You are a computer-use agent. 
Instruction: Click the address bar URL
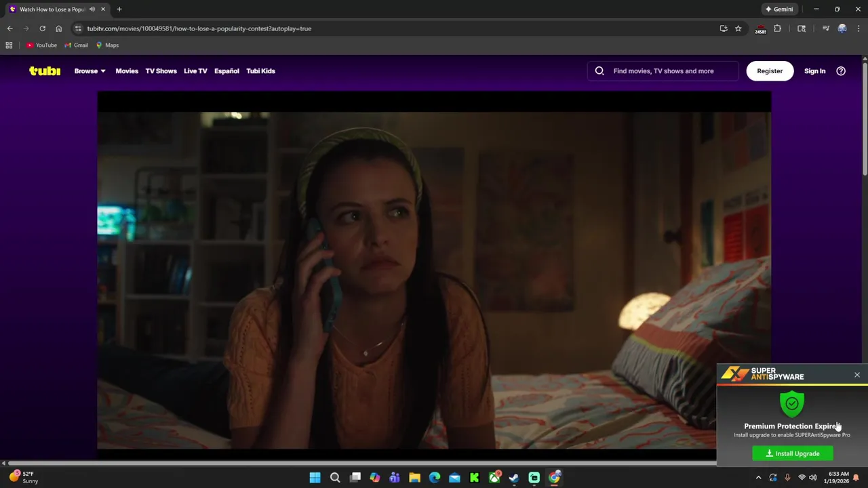pyautogui.click(x=199, y=28)
